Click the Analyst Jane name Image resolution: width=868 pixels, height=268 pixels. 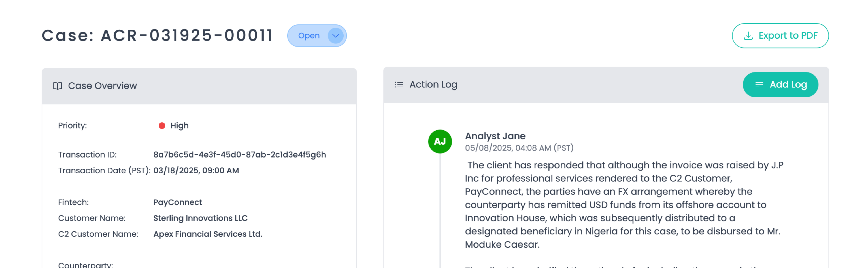(x=495, y=136)
